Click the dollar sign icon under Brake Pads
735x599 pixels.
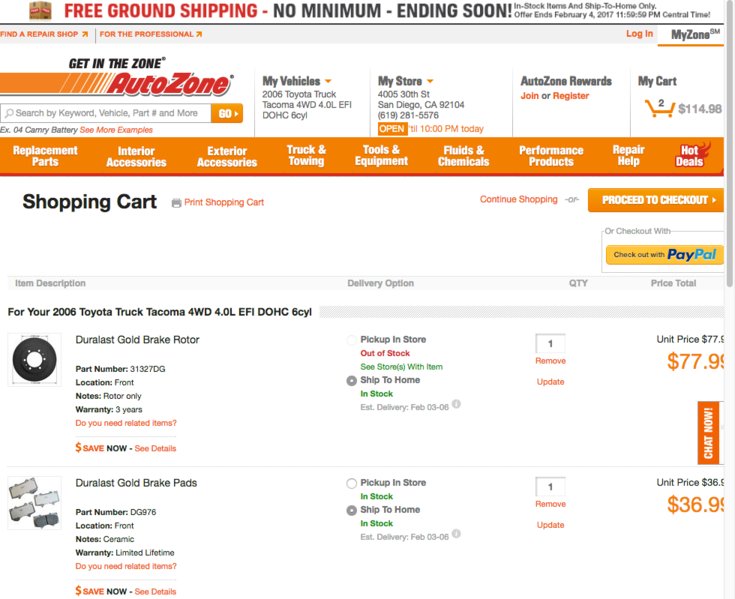pos(78,591)
